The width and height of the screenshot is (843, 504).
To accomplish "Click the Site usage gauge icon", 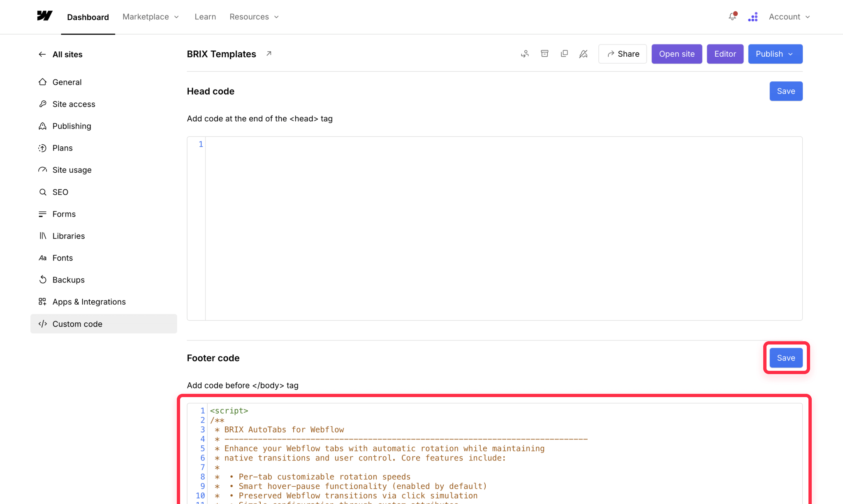I will click(x=42, y=170).
